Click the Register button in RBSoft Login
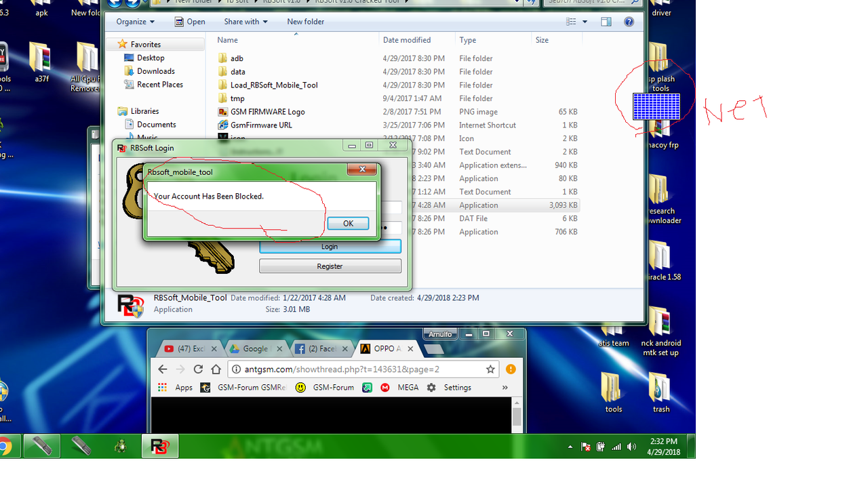Viewport: 868px width, 488px height. tap(330, 266)
